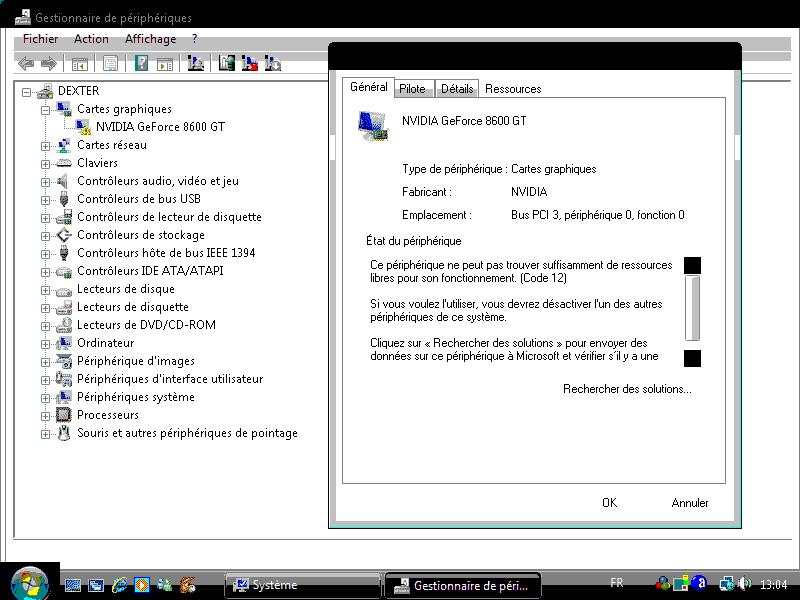Click the FR language indicator
Image resolution: width=800 pixels, height=600 pixels.
click(x=617, y=583)
